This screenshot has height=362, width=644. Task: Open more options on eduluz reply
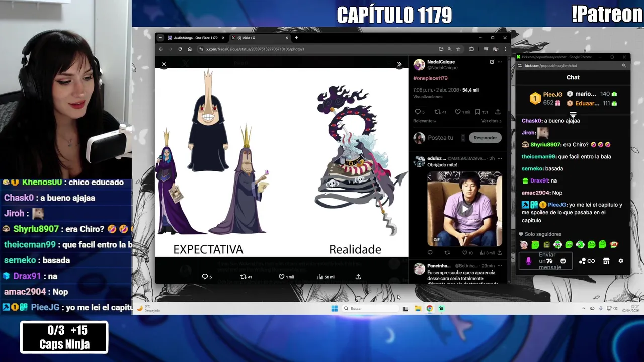(500, 158)
